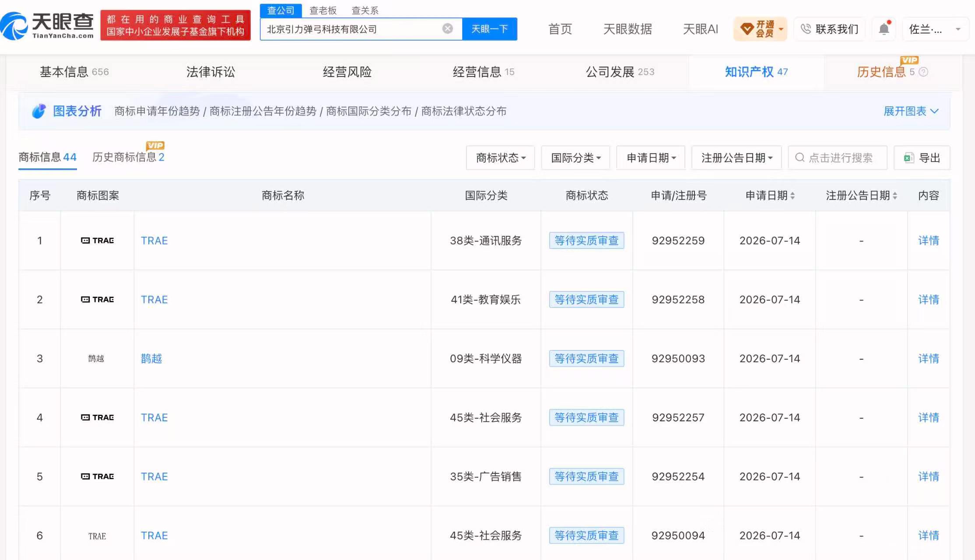
Task: Open 详情 for registration 92952258
Action: click(928, 300)
